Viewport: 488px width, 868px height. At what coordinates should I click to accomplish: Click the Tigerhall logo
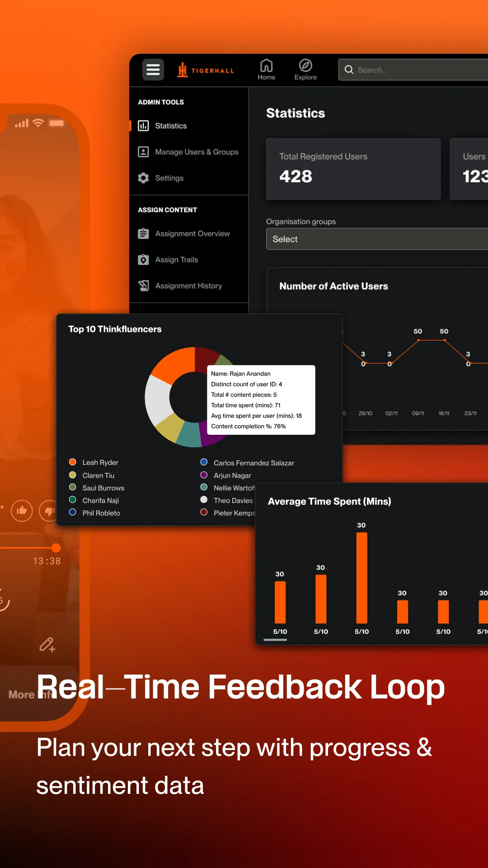point(206,70)
